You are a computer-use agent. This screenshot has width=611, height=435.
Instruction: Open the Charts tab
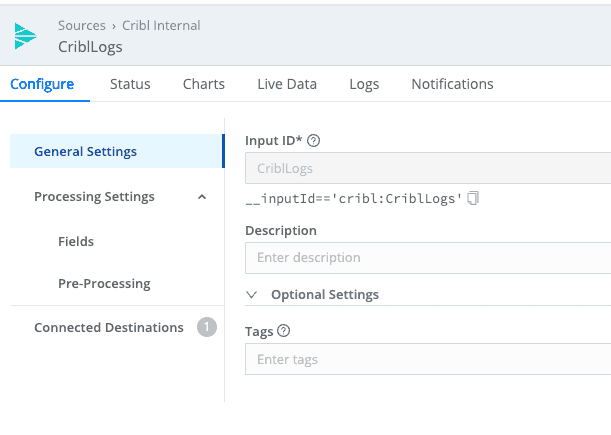tap(203, 84)
